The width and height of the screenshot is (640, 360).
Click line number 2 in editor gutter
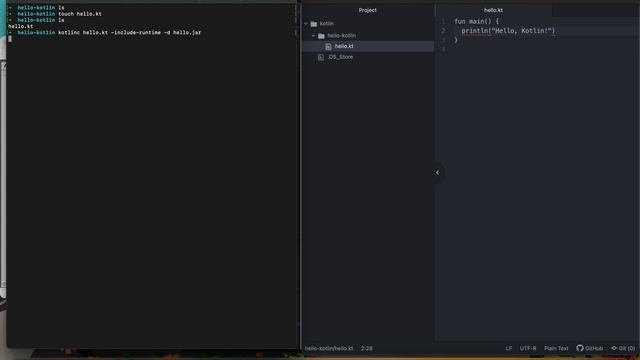(x=443, y=31)
